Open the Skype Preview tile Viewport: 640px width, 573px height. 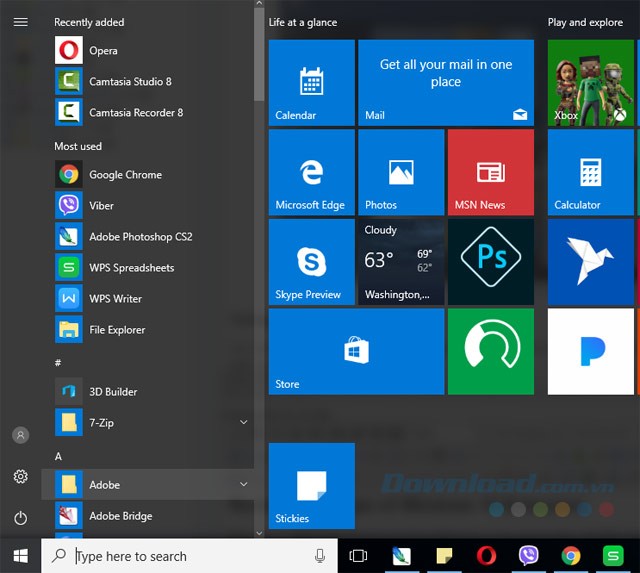[311, 262]
